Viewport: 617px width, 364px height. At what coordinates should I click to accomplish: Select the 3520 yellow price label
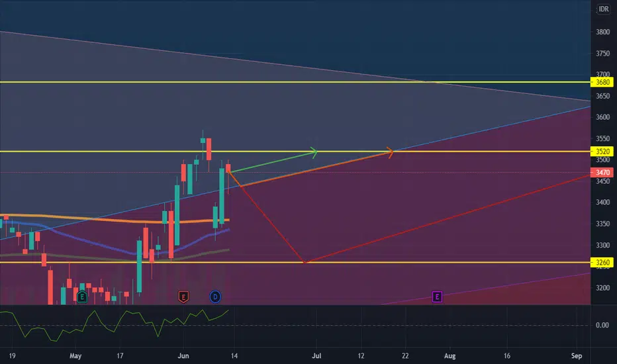[x=602, y=152]
